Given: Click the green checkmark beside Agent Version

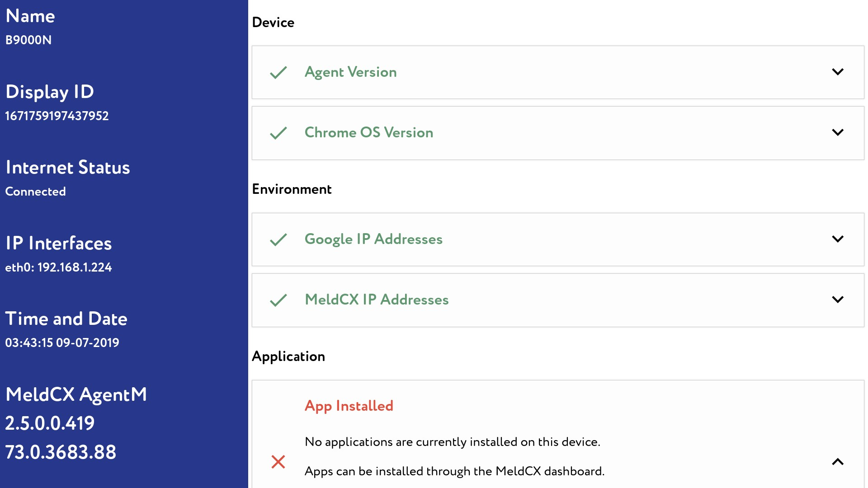Looking at the screenshot, I should click(278, 72).
